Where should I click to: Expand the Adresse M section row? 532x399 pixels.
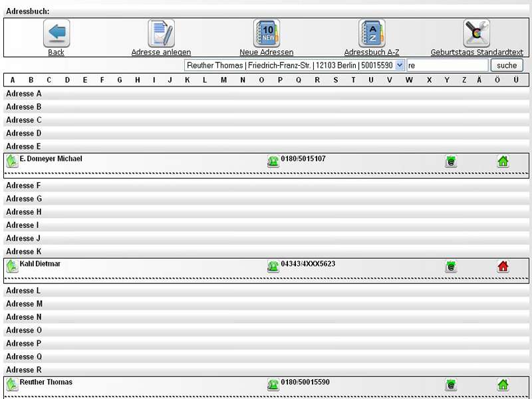tap(24, 304)
